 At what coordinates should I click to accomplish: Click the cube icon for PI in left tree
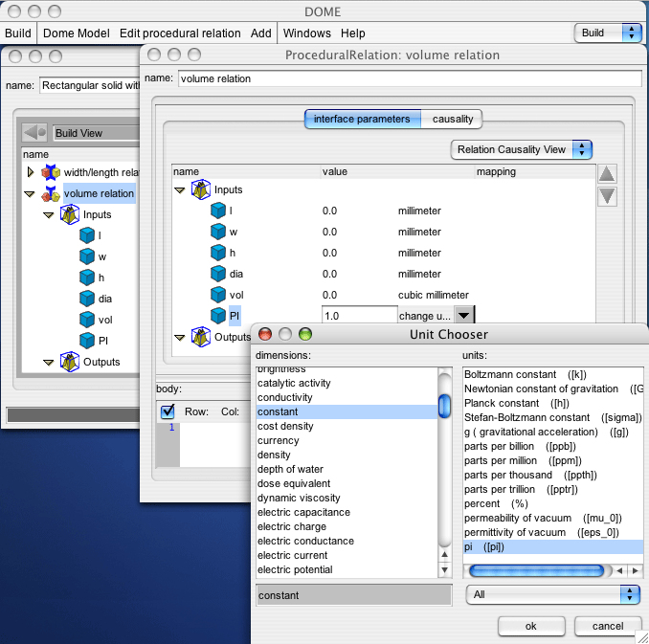pos(87,341)
